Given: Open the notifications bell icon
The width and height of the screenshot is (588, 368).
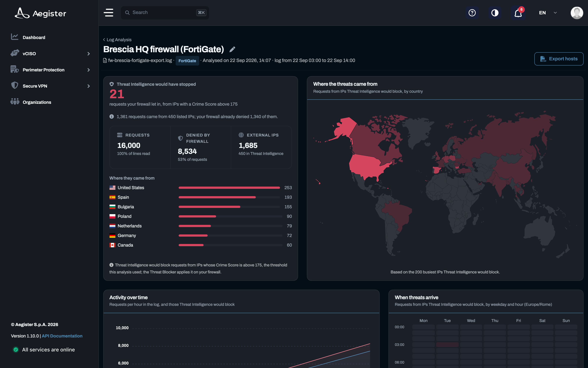Looking at the screenshot, I should tap(518, 13).
